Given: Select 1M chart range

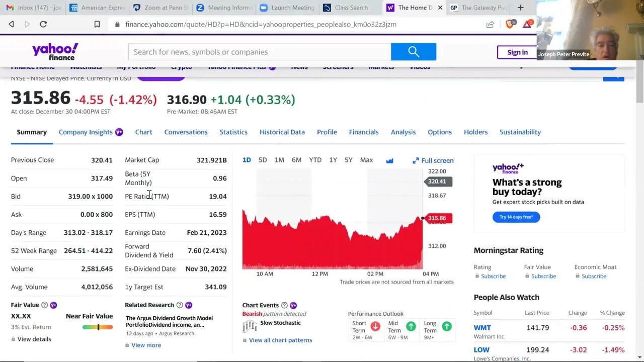Looking at the screenshot, I should point(279,160).
